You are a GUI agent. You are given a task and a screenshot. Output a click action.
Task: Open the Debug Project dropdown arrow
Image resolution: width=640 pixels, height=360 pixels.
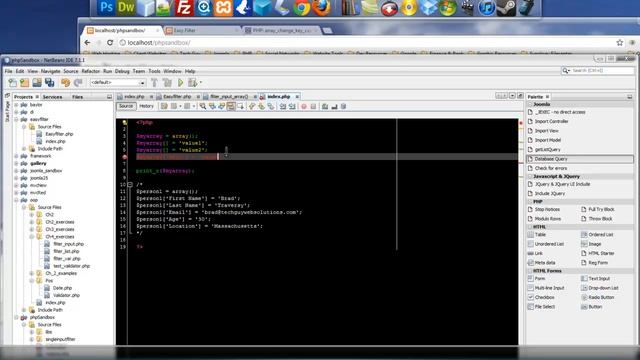coord(201,83)
